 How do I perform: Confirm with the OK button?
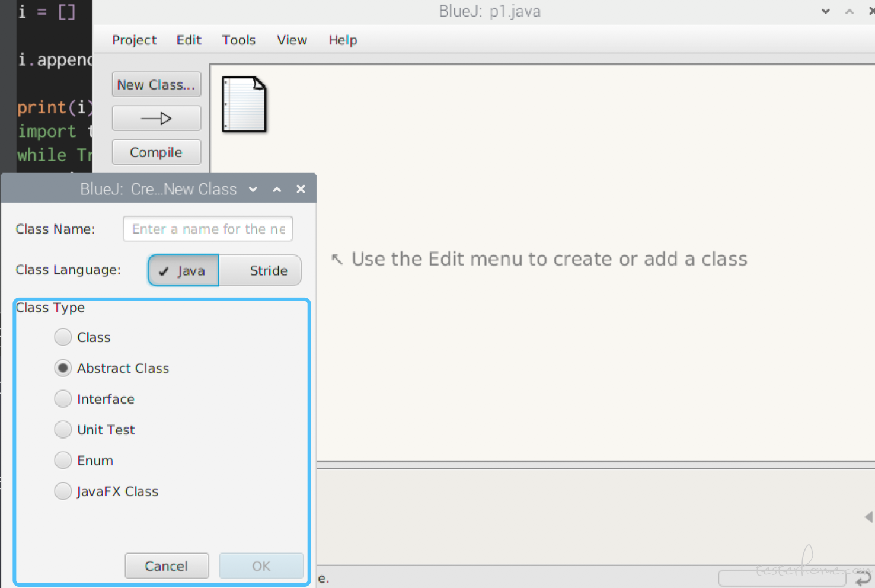click(x=261, y=566)
